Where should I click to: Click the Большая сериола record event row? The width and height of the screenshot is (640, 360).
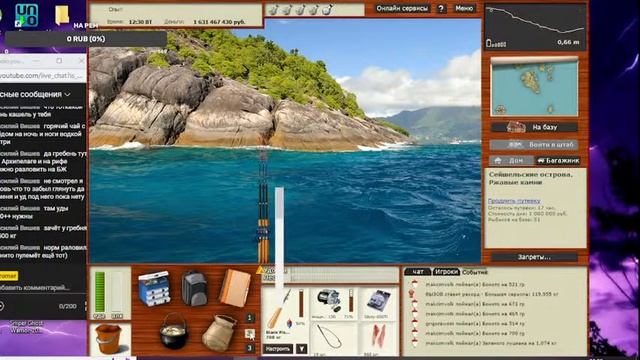coord(491,294)
